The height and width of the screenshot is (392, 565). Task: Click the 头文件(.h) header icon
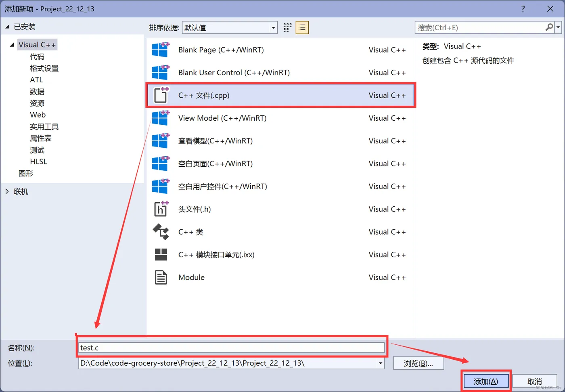point(161,209)
